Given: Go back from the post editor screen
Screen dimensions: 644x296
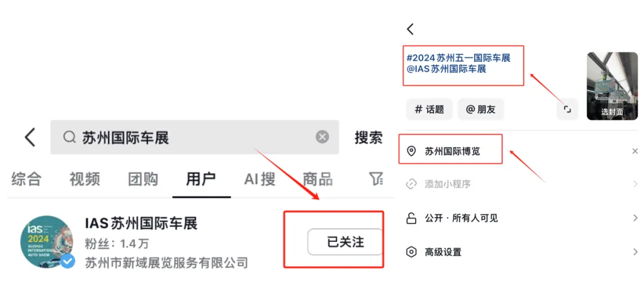Looking at the screenshot, I should click(x=410, y=29).
